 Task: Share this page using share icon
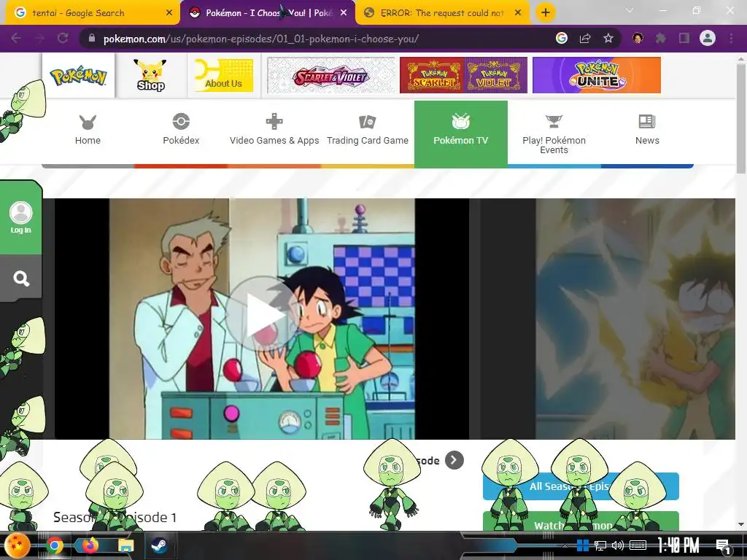coord(585,38)
